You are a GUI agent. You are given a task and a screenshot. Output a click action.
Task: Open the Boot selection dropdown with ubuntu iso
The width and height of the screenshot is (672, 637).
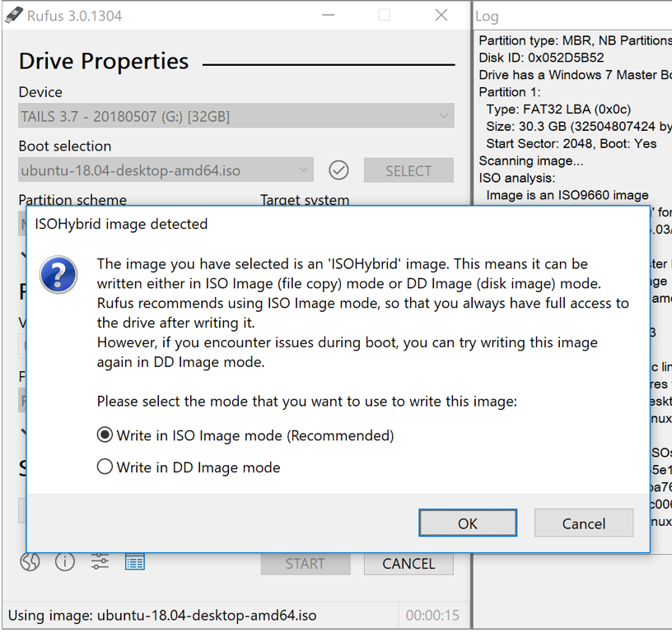click(166, 170)
